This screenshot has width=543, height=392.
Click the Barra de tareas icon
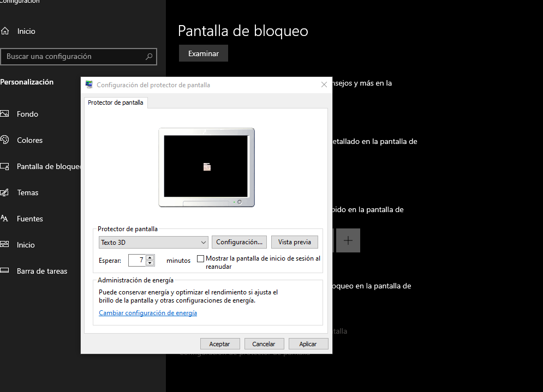pos(5,271)
